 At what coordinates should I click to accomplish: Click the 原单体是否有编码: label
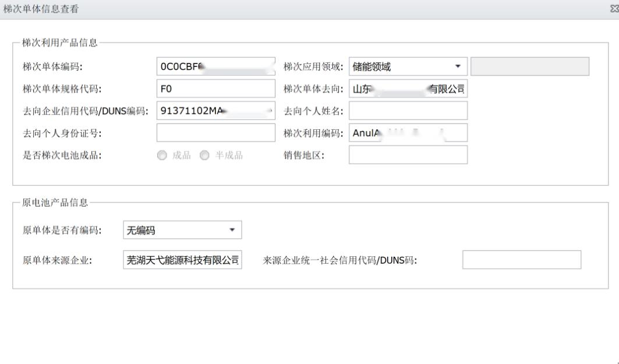tap(62, 230)
